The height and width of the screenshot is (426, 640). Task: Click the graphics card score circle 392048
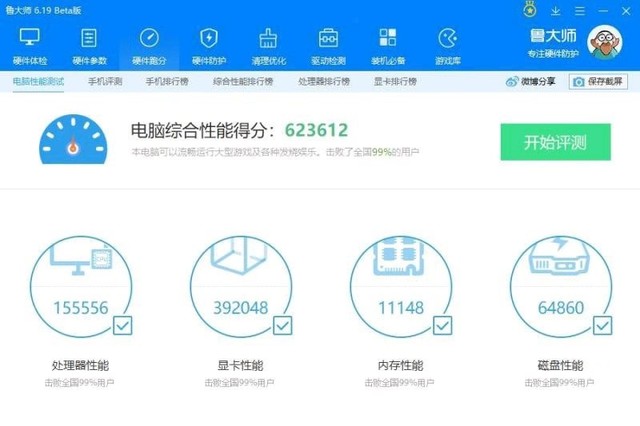click(241, 286)
